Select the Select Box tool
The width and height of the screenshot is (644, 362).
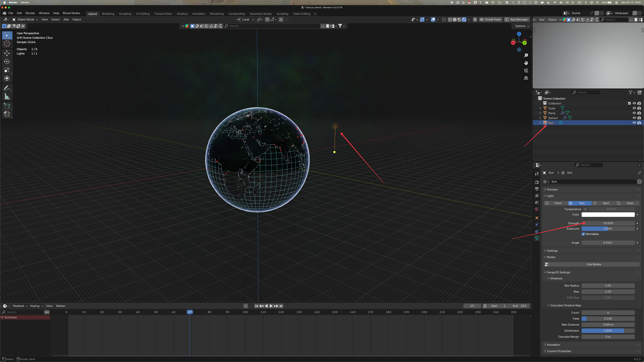click(x=7, y=35)
